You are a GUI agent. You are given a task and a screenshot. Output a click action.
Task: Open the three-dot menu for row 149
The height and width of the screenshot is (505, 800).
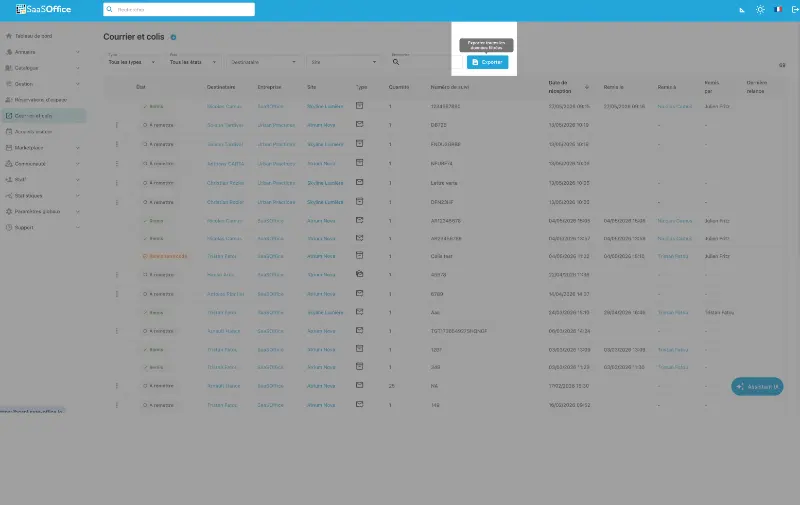(117, 406)
